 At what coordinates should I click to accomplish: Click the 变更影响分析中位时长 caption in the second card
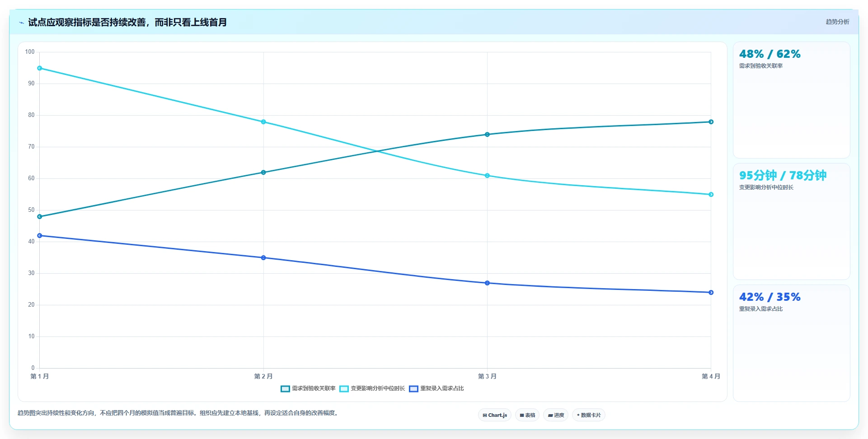(766, 187)
